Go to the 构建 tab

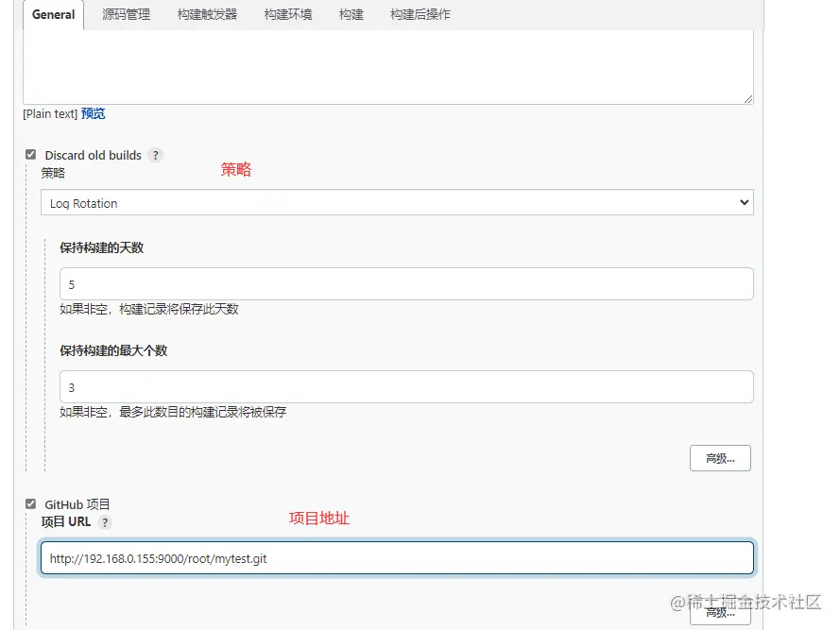tap(351, 14)
